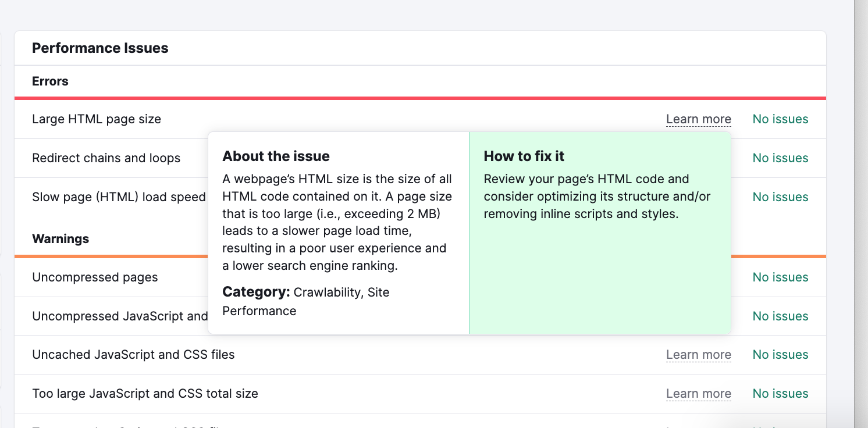Select No issues for Uncompressed pages
868x428 pixels.
780,277
